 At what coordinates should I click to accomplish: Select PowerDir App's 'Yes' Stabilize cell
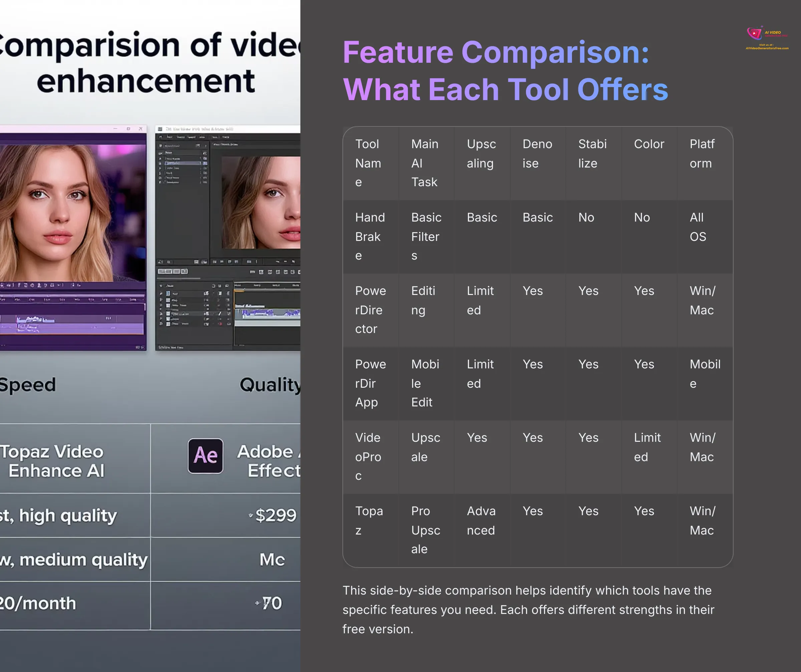pos(593,383)
